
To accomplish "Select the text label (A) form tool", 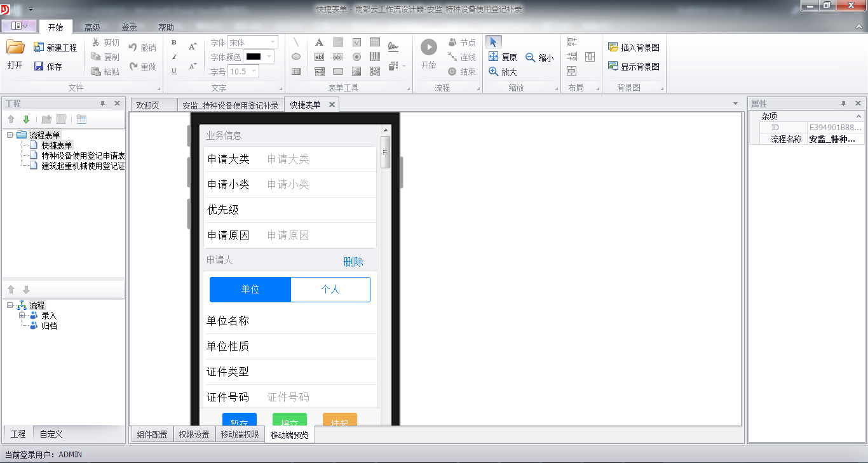I will pyautogui.click(x=319, y=43).
